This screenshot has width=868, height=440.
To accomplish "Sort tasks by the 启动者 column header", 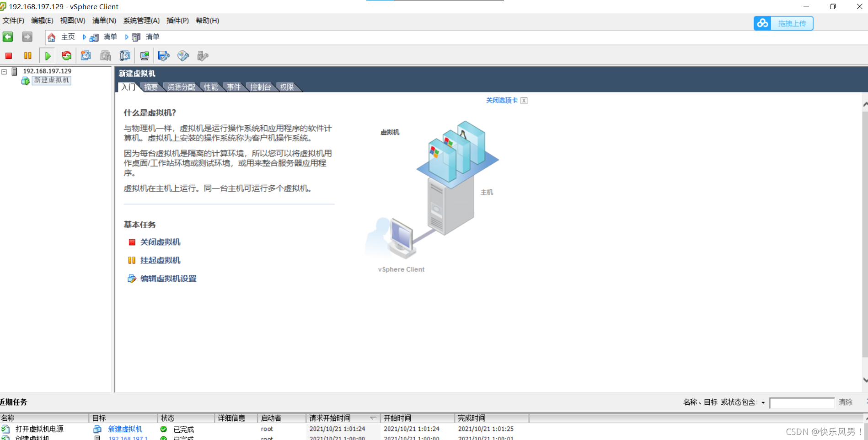I will (x=282, y=418).
